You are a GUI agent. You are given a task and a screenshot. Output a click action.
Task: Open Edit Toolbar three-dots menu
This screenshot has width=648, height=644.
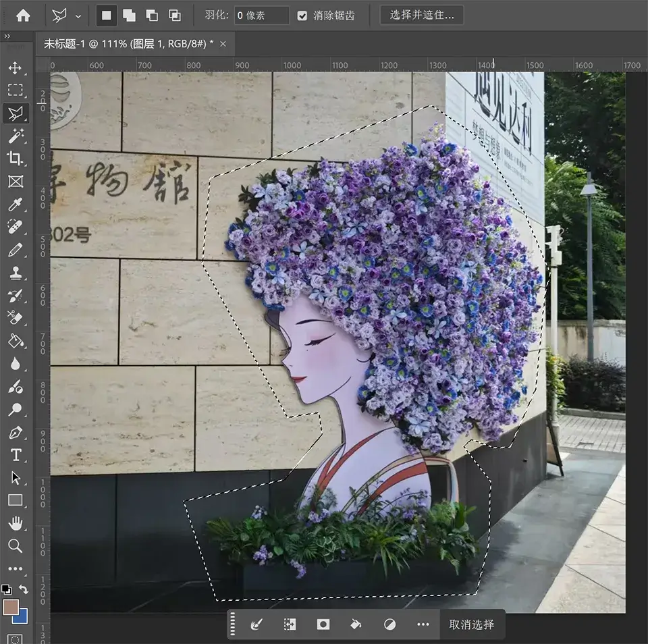pos(16,569)
